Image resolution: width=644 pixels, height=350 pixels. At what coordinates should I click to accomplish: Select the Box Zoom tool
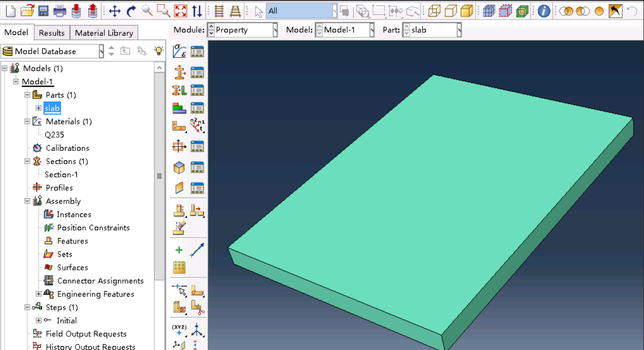tap(164, 10)
